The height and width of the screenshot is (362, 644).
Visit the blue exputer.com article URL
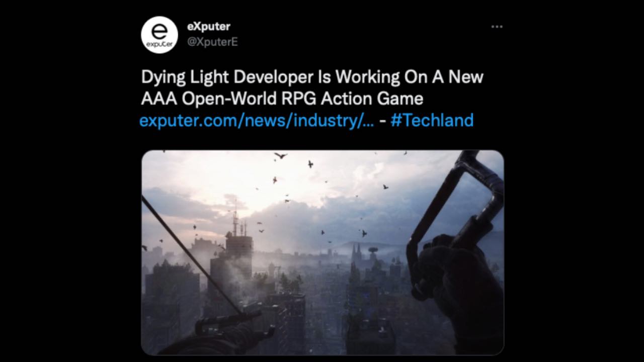257,121
